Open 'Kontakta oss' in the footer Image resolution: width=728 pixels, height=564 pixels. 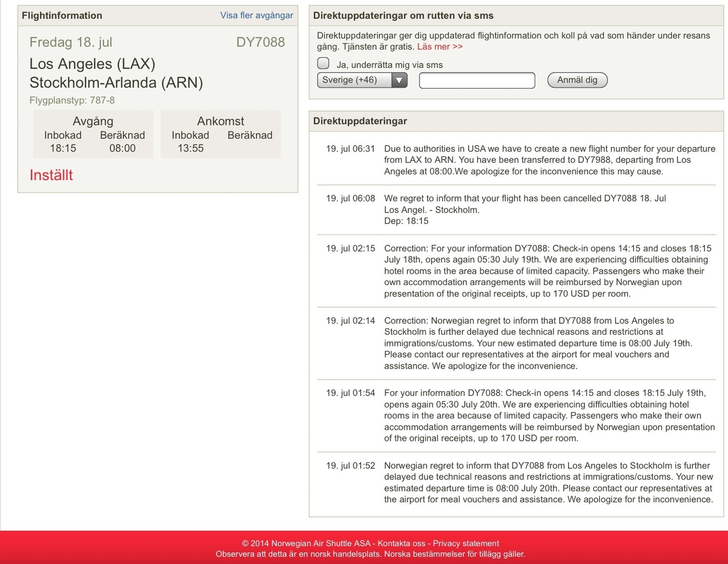401,543
